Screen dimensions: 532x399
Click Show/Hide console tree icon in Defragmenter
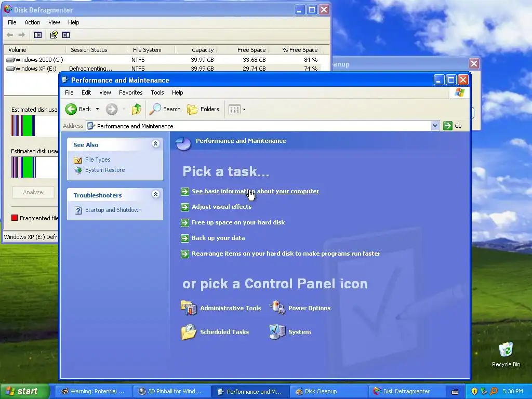[38, 35]
